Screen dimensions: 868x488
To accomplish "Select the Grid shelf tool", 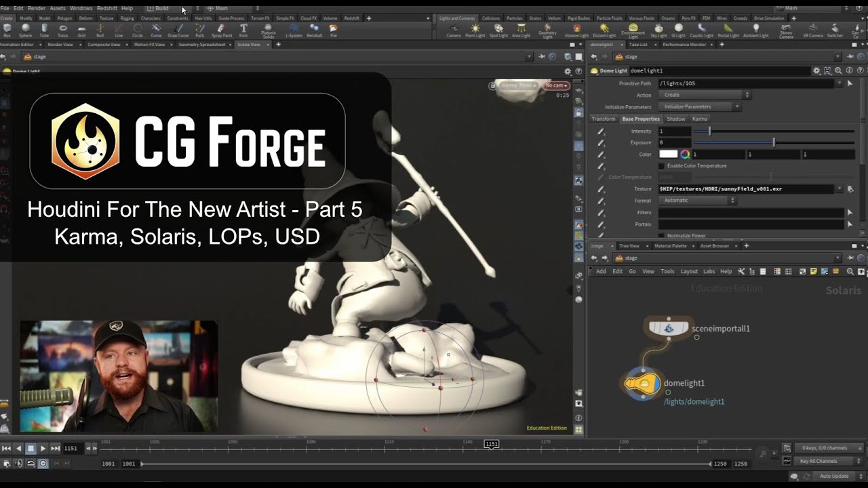I will 81,30.
